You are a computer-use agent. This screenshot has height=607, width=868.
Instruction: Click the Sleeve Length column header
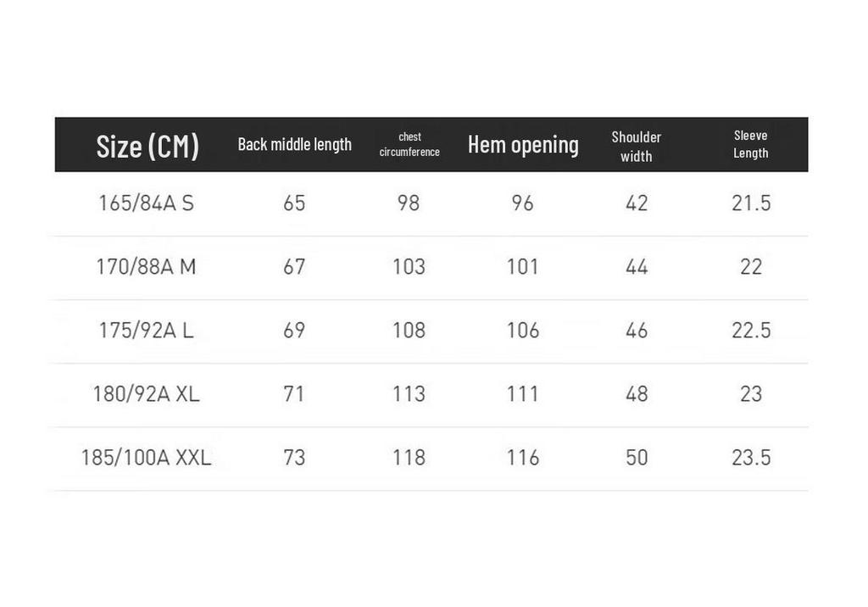(x=751, y=145)
